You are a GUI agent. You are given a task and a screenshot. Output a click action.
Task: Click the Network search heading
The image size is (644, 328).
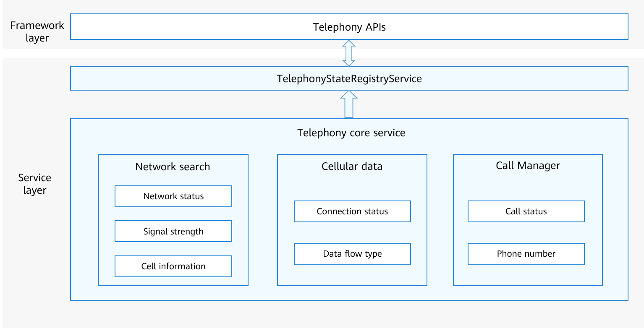173,167
